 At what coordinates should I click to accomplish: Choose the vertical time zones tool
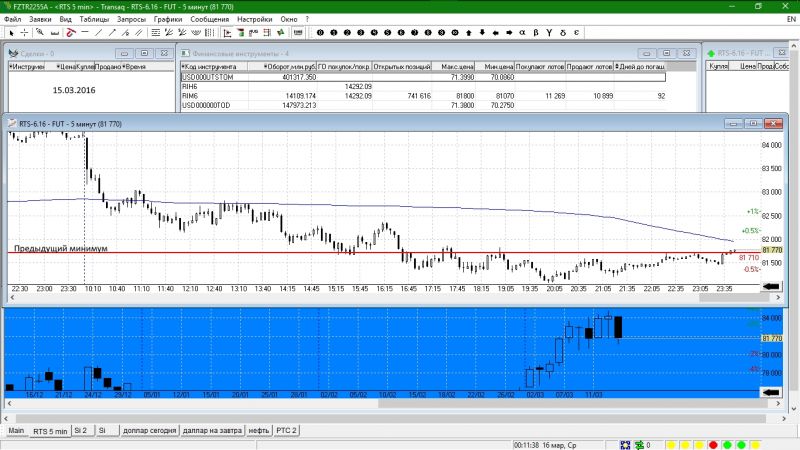tap(209, 33)
